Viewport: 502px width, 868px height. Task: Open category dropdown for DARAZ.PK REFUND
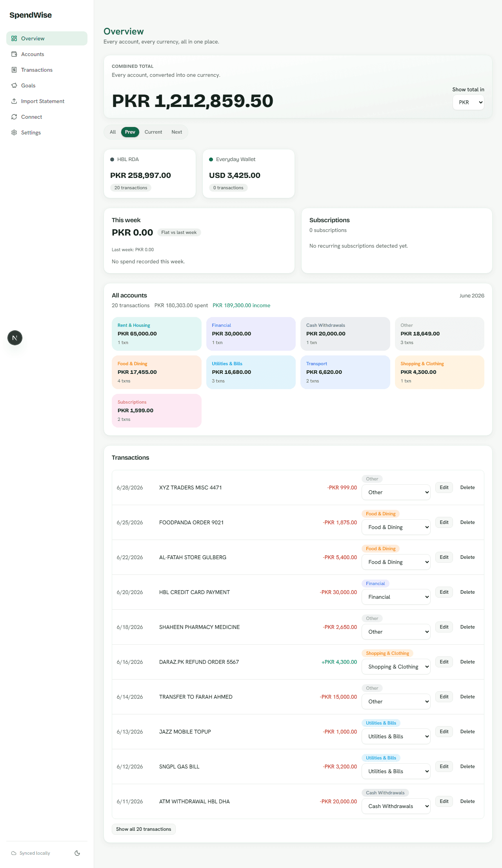tap(396, 667)
